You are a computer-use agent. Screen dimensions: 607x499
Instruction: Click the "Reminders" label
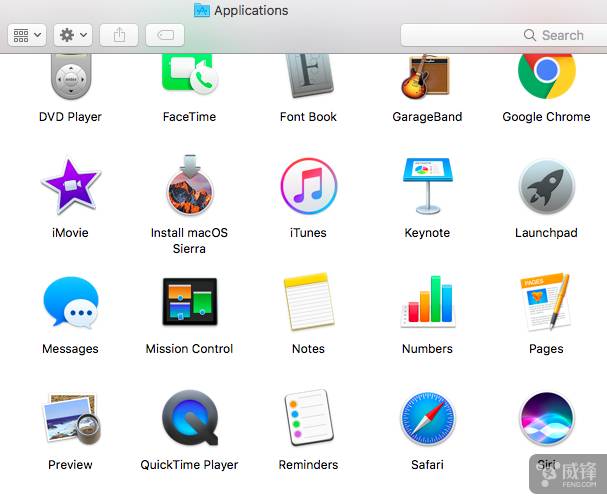pyautogui.click(x=308, y=465)
